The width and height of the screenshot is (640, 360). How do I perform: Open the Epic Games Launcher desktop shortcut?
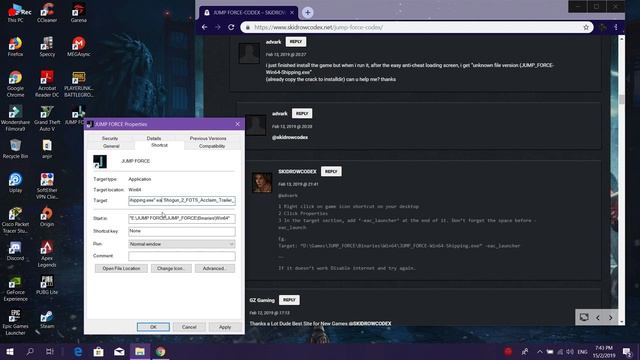[16, 322]
